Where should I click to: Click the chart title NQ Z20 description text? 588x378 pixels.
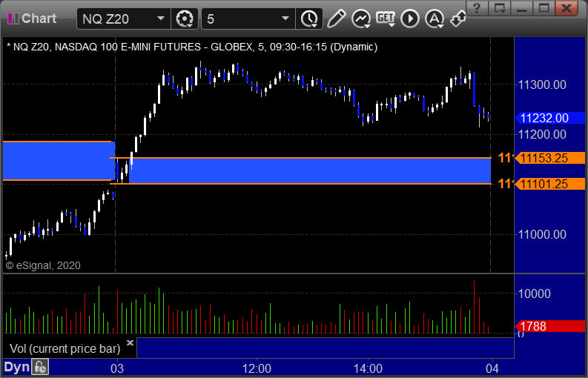[192, 47]
